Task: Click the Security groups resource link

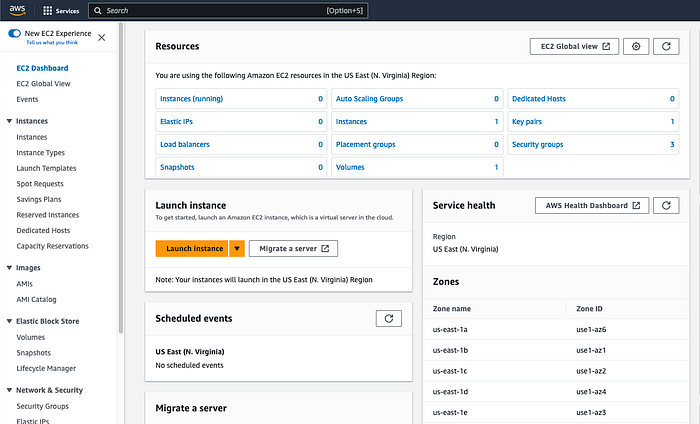Action: click(x=538, y=145)
